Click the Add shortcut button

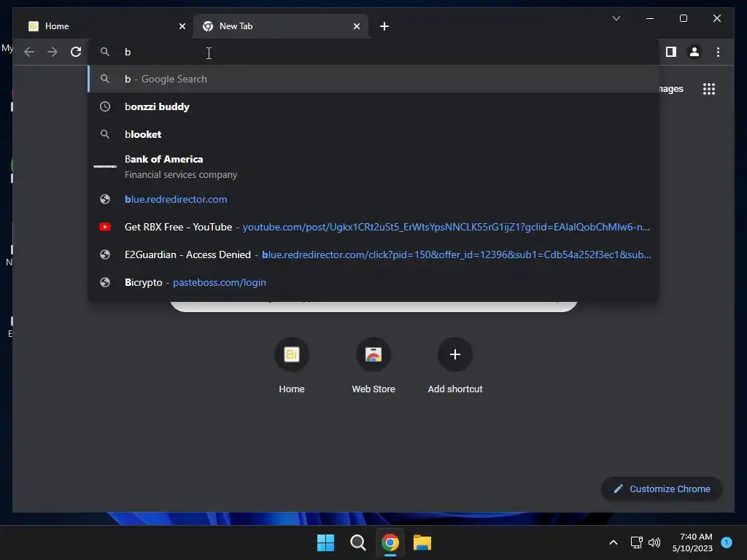(x=455, y=366)
